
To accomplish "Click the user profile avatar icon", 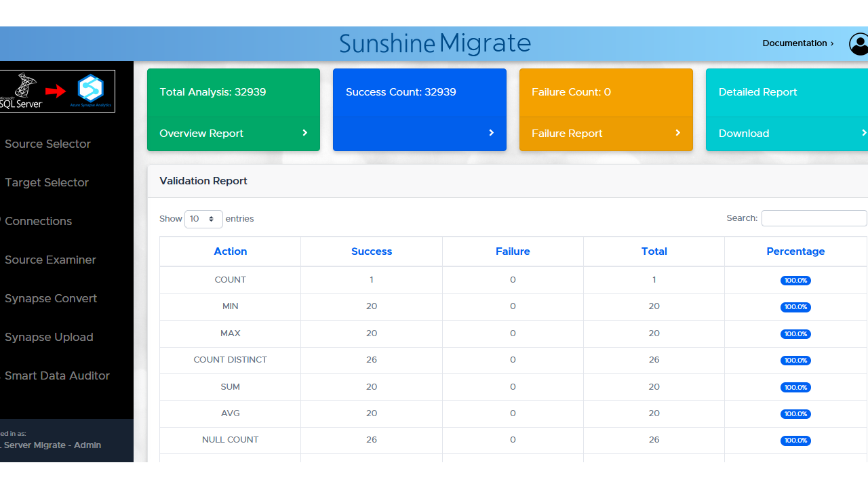I will coord(859,44).
